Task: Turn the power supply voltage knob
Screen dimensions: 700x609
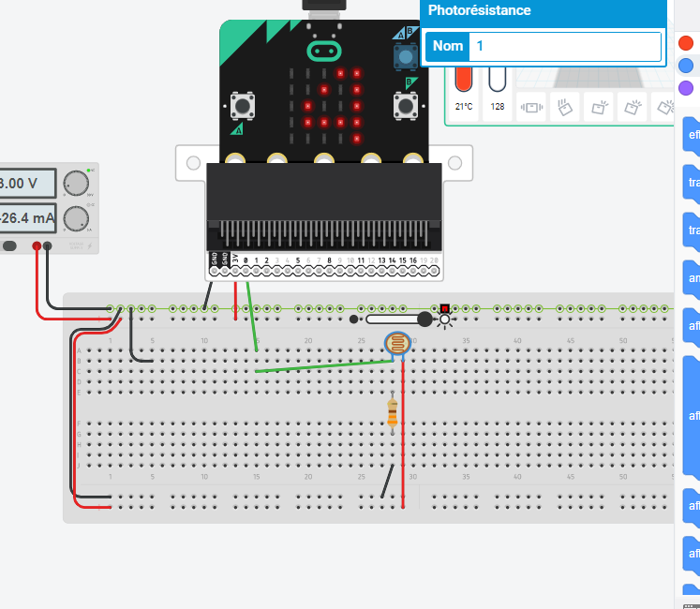Action: 76,183
